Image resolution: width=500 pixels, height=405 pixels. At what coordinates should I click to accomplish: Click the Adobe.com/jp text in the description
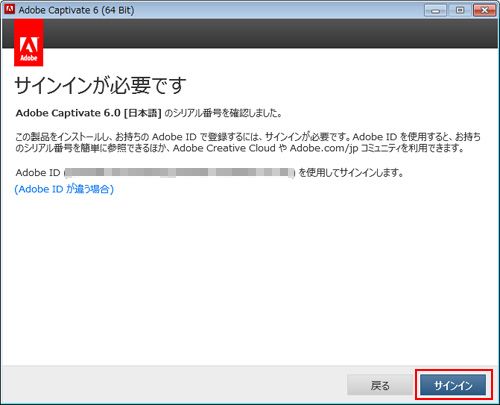click(x=324, y=148)
